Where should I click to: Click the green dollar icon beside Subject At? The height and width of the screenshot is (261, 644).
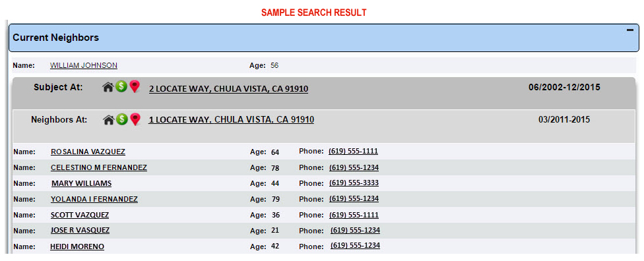click(x=121, y=86)
